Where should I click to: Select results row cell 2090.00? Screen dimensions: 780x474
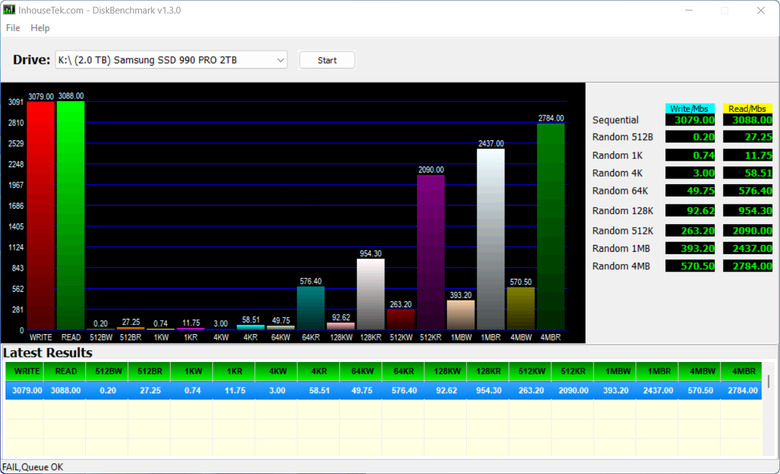573,391
